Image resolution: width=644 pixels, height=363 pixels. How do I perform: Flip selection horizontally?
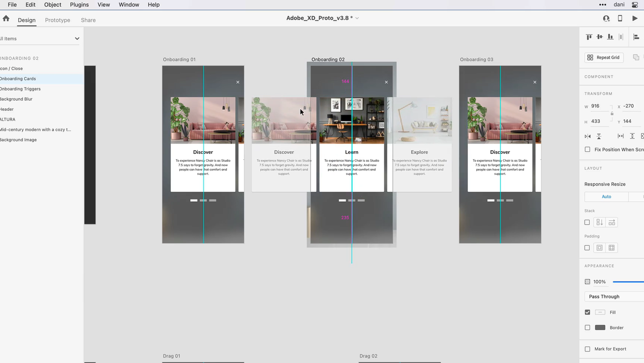(x=588, y=136)
